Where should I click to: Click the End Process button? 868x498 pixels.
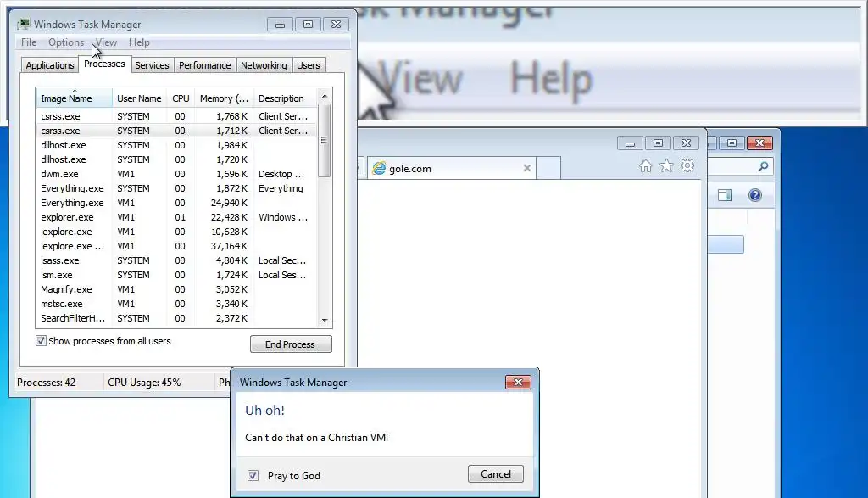(291, 344)
